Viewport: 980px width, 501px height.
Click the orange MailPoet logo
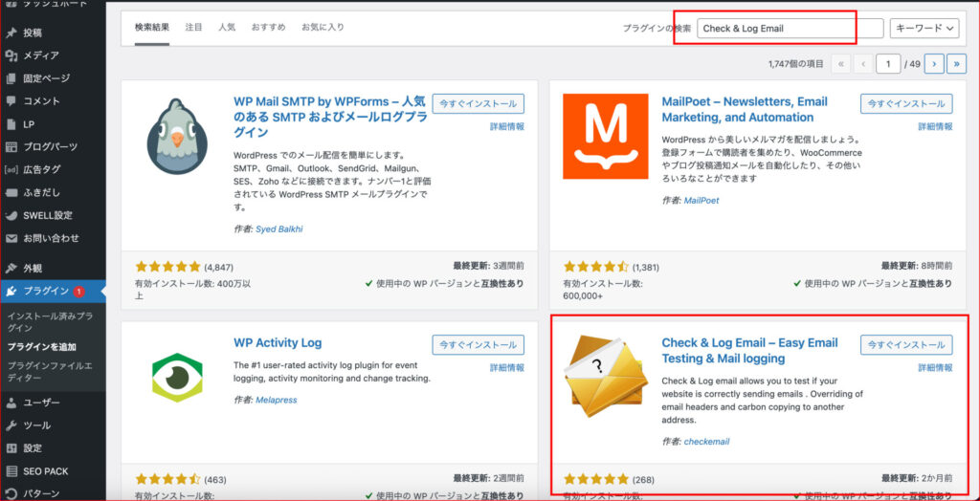tap(606, 136)
